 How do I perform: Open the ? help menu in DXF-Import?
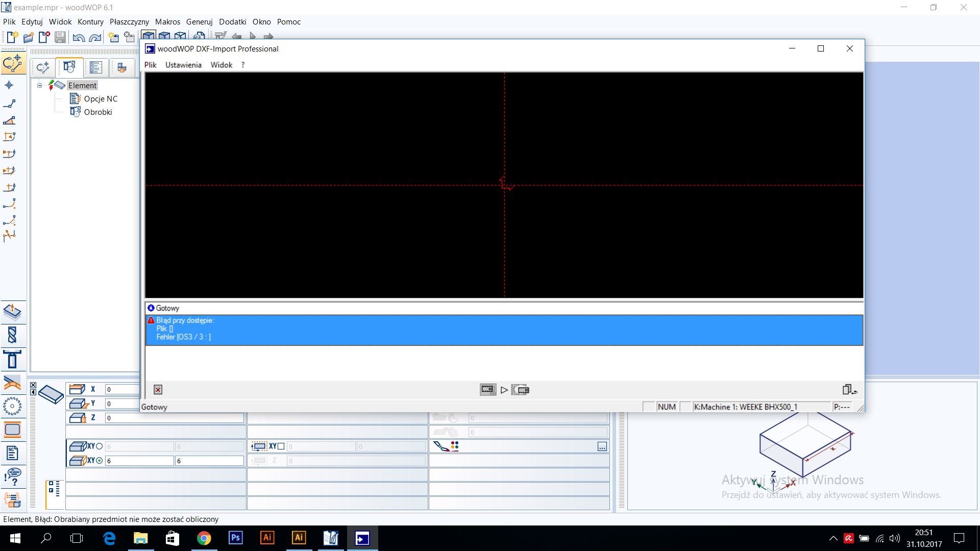(x=243, y=65)
